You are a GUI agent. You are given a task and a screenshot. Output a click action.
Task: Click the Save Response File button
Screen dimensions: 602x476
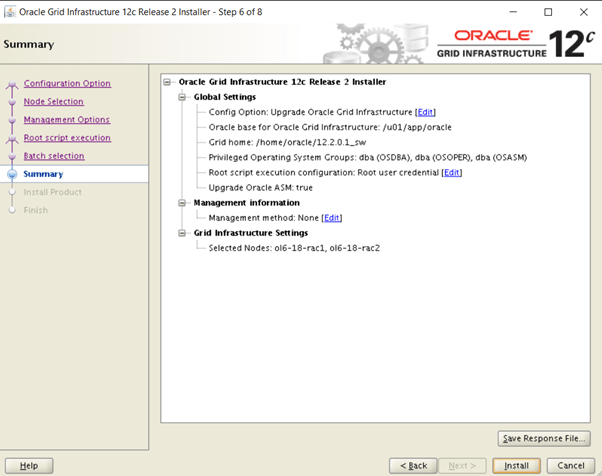pyautogui.click(x=544, y=439)
